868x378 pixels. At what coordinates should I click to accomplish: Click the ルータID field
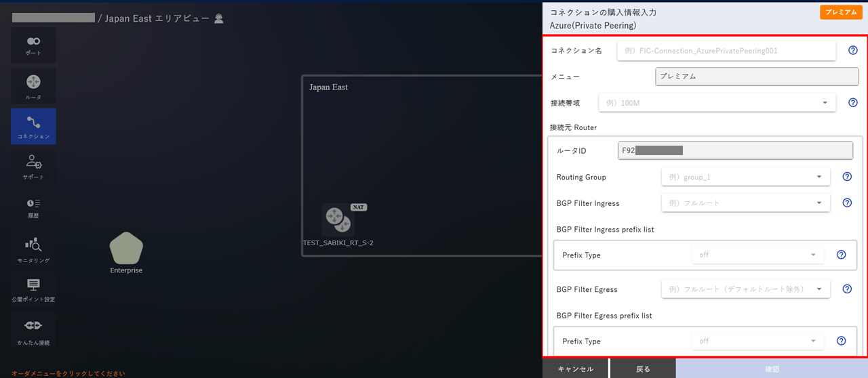point(735,150)
